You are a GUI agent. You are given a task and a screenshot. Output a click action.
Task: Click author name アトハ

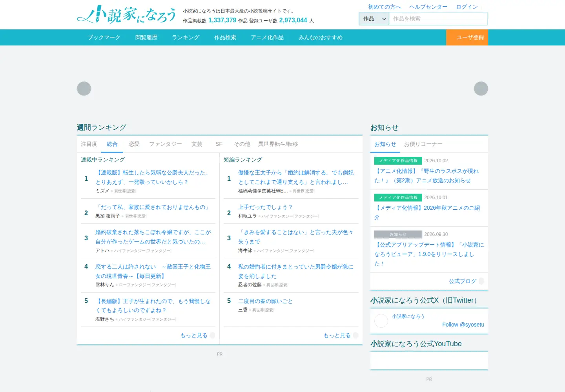(x=102, y=250)
